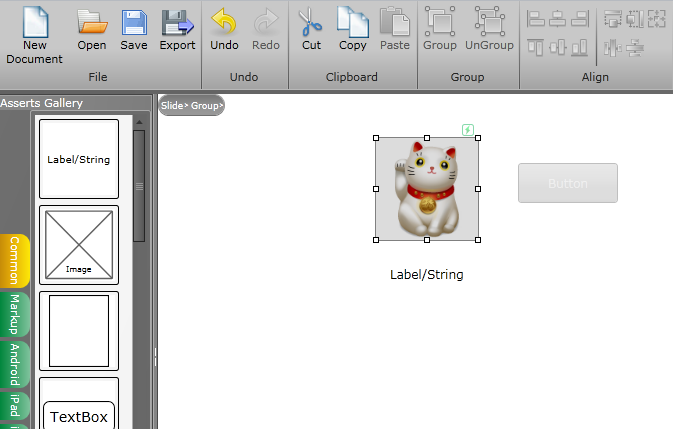
Task: Click the Slide> Group> breadcrumb
Action: coord(191,106)
